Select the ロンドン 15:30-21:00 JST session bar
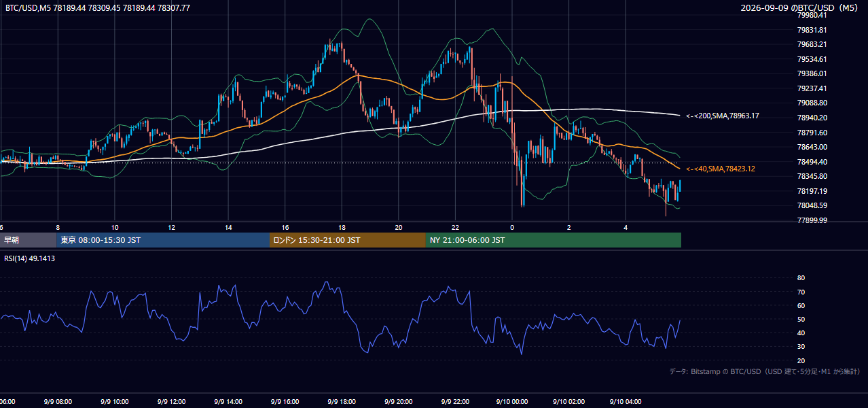The width and height of the screenshot is (868, 408). pos(348,240)
